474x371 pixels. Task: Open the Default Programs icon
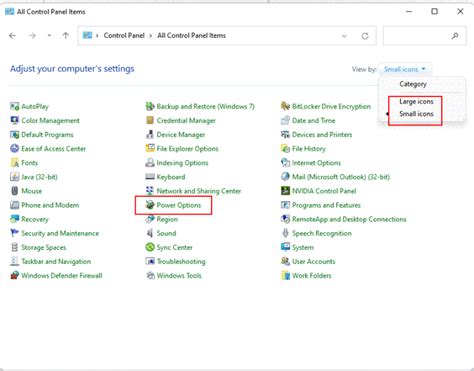(x=14, y=135)
